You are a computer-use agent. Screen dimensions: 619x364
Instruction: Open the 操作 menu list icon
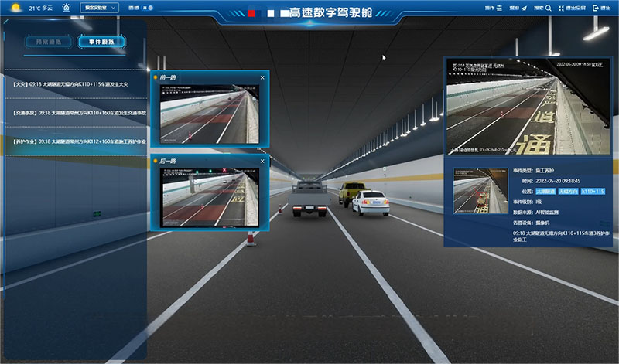click(501, 8)
